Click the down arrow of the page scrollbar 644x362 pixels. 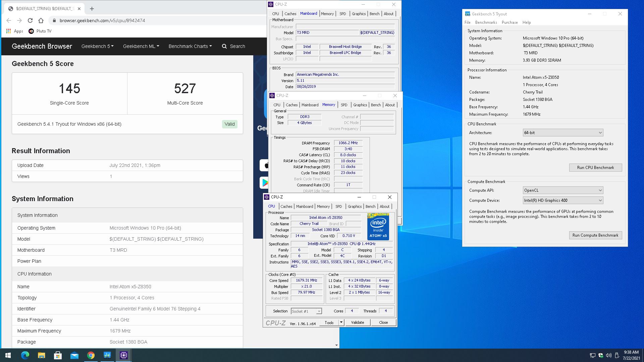click(x=336, y=345)
